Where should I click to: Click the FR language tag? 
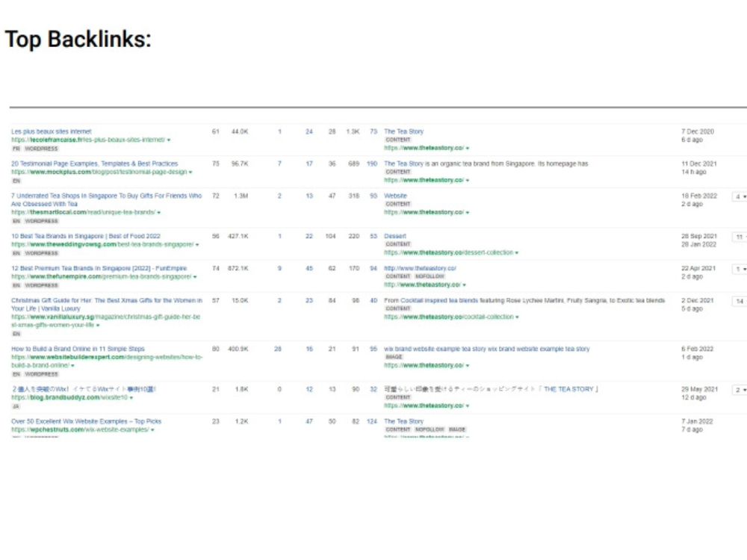coord(16,149)
